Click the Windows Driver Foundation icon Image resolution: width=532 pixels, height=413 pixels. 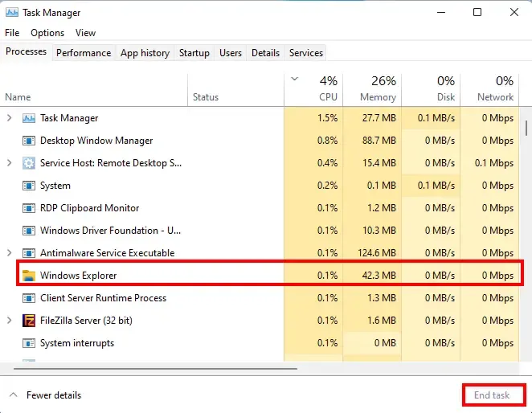tap(29, 231)
